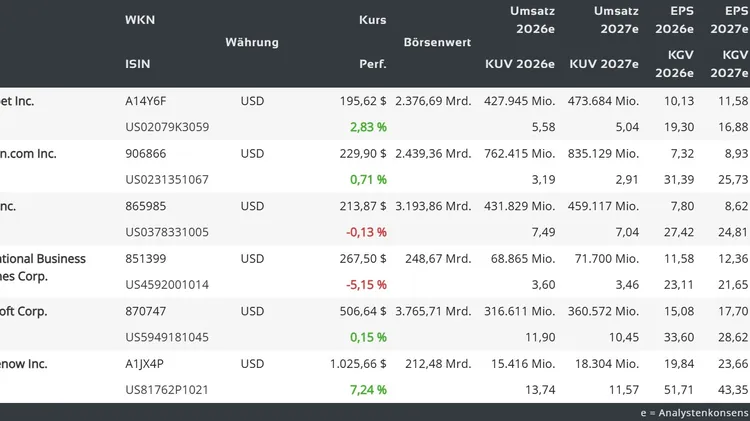Click the KGV 2026e column header

(x=674, y=64)
